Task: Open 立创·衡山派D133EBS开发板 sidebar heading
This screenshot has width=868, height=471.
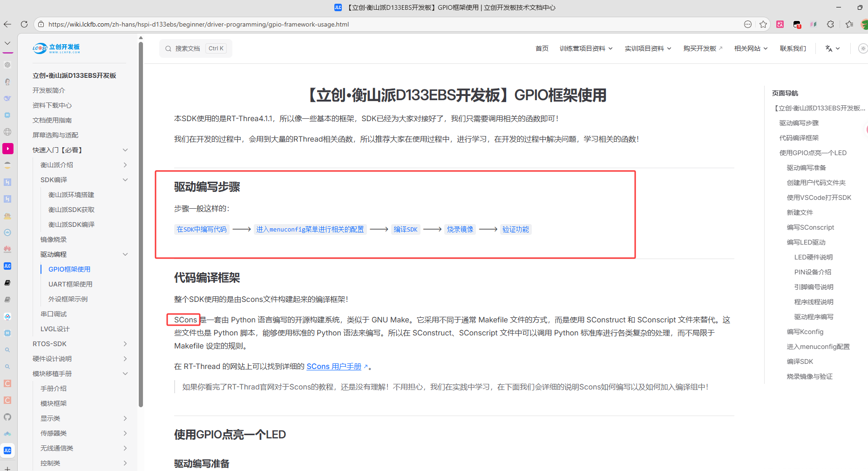Action: [x=75, y=75]
